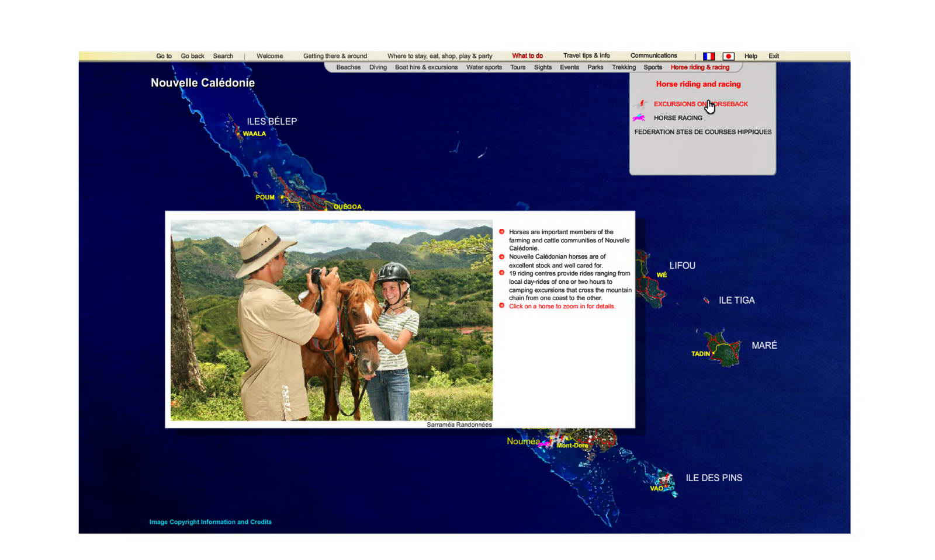Select the magenta horse racing icon
Viewport: 935px width, 560px height.
639,118
